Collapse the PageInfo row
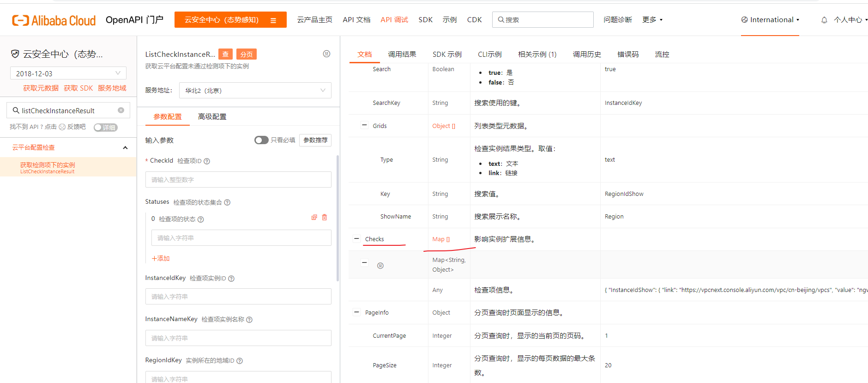This screenshot has height=383, width=868. click(x=356, y=312)
